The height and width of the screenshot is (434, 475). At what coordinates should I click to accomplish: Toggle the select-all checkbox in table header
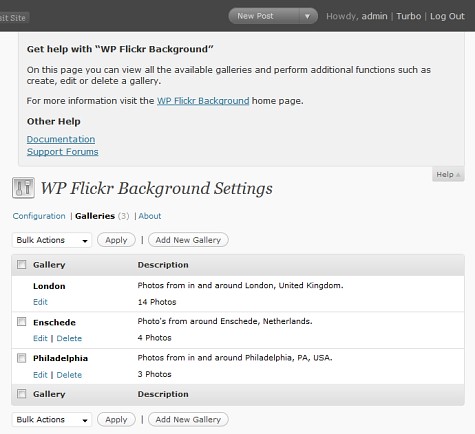pos(22,264)
